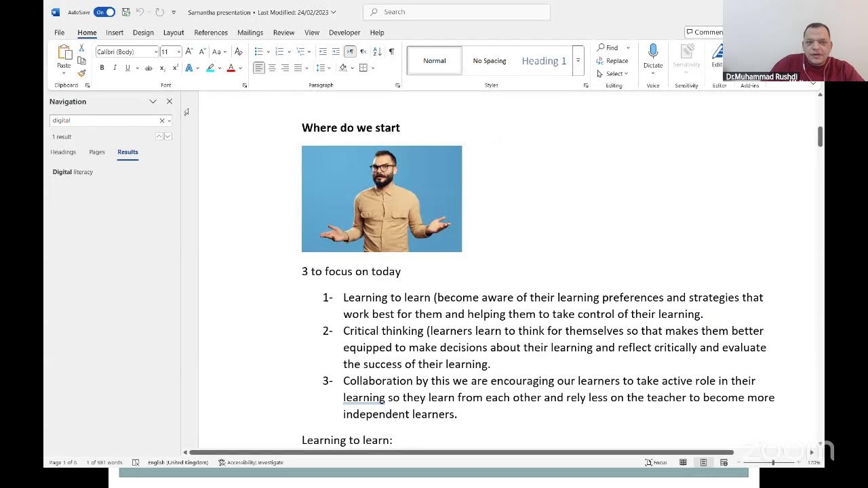Viewport: 868px width, 488px height.
Task: Click the Dictate microphone icon
Action: click(653, 52)
